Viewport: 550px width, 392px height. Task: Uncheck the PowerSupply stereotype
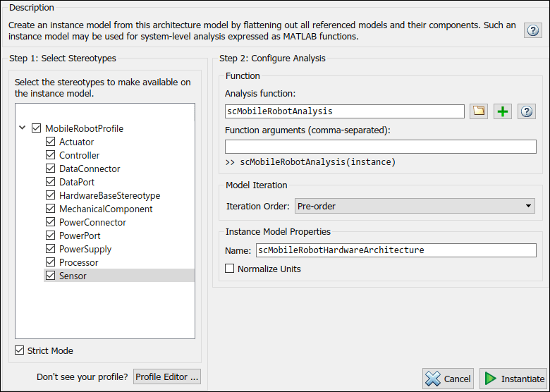point(50,249)
